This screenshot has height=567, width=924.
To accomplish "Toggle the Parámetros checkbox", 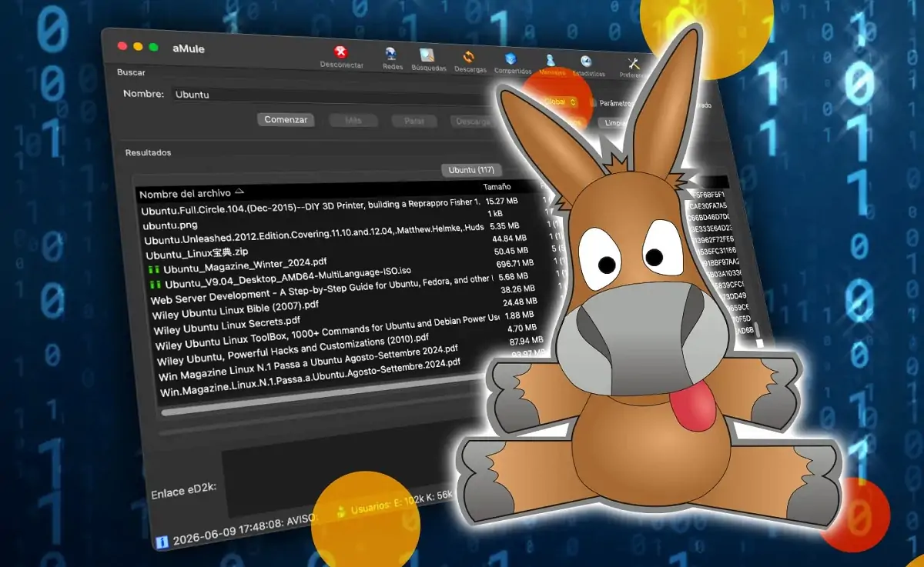I will pos(593,103).
